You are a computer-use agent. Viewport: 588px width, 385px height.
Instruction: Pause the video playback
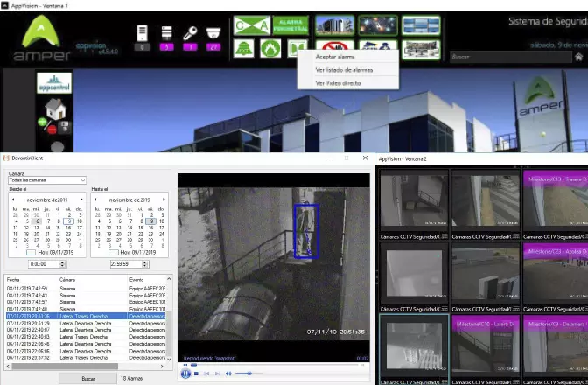(185, 374)
